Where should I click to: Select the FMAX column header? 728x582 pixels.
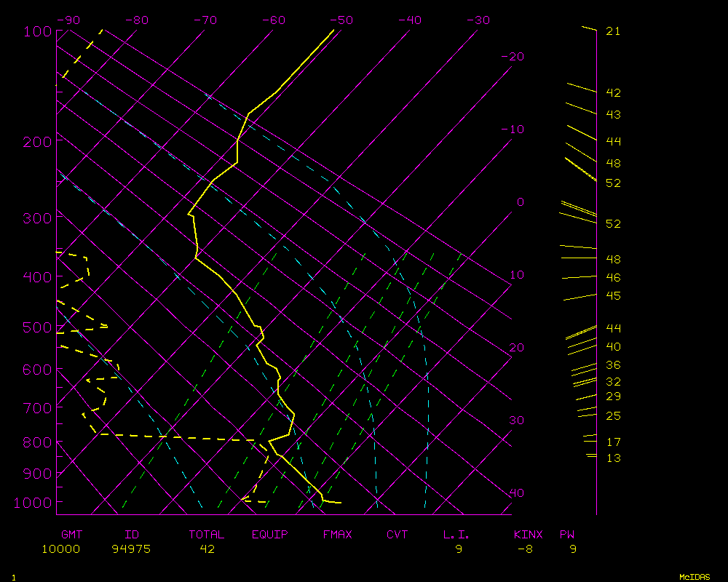click(337, 535)
